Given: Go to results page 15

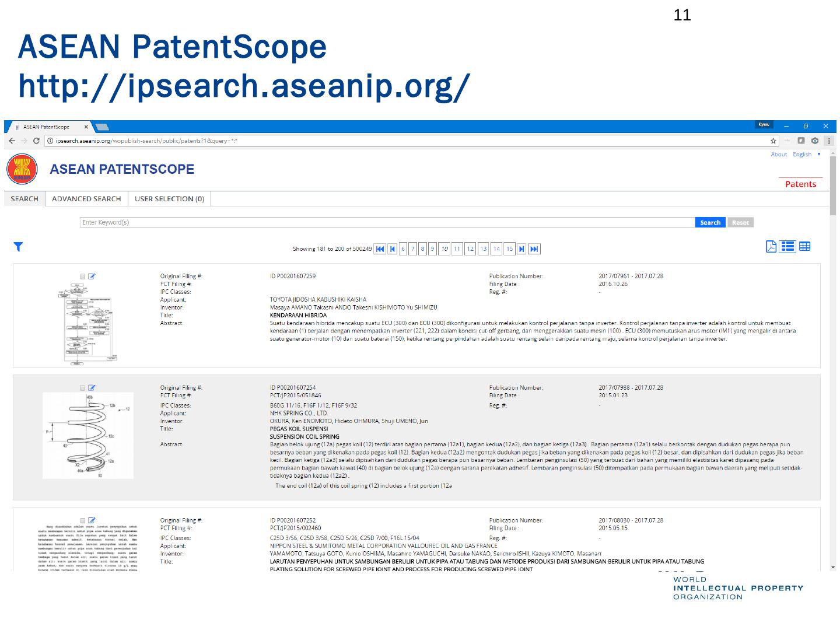Looking at the screenshot, I should (x=510, y=249).
